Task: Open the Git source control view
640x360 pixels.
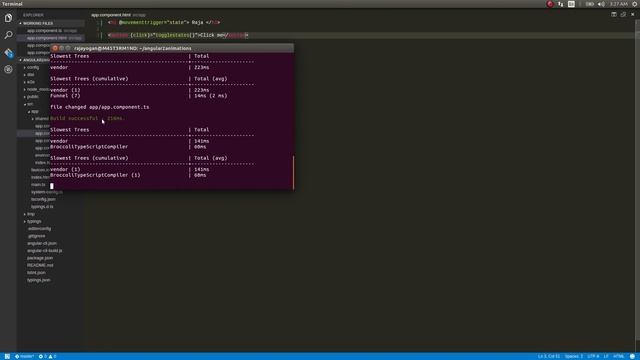Action: pos(8,53)
